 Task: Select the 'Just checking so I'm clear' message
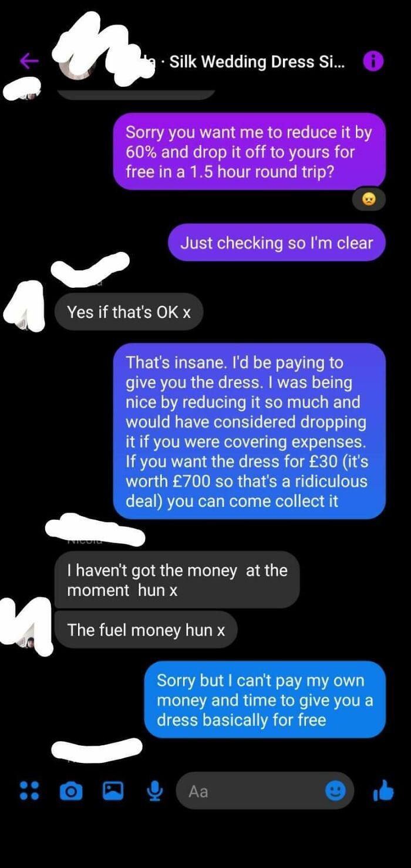point(277,242)
